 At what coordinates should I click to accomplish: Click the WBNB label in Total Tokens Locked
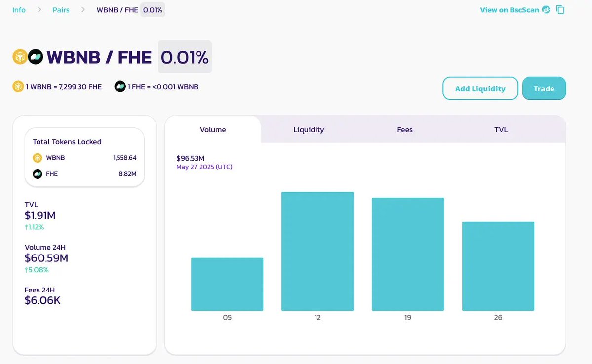55,158
